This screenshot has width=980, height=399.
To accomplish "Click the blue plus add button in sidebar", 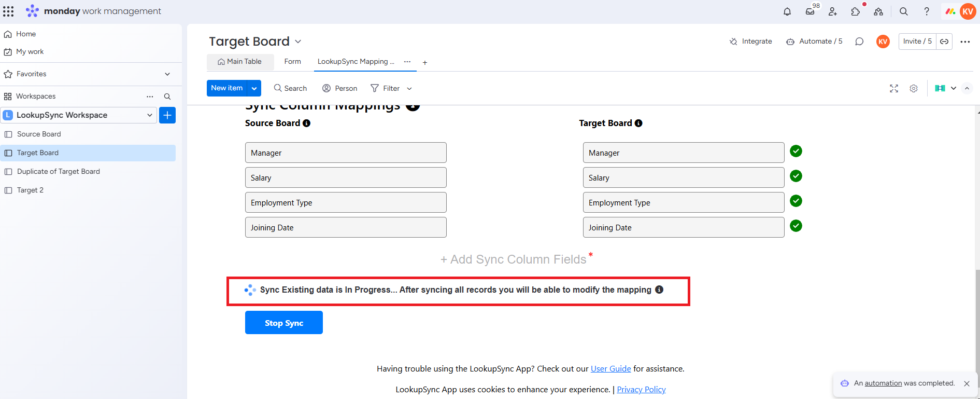I will click(x=167, y=115).
